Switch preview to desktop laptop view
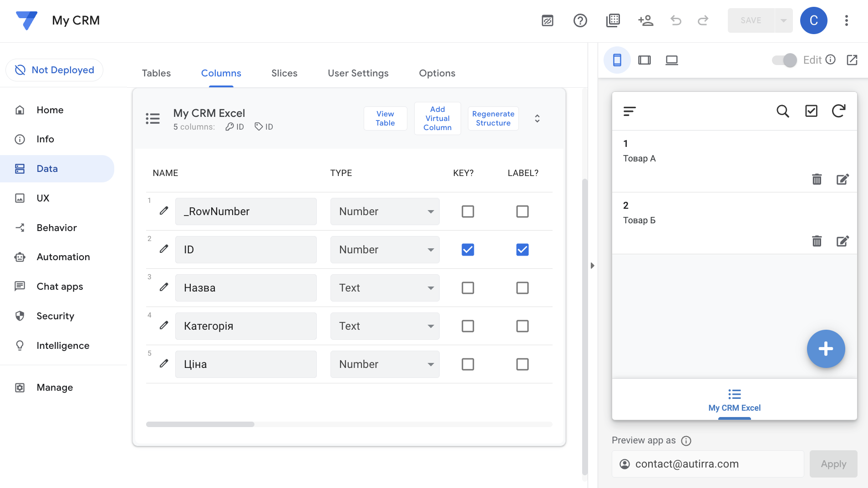The image size is (868, 488). (671, 60)
